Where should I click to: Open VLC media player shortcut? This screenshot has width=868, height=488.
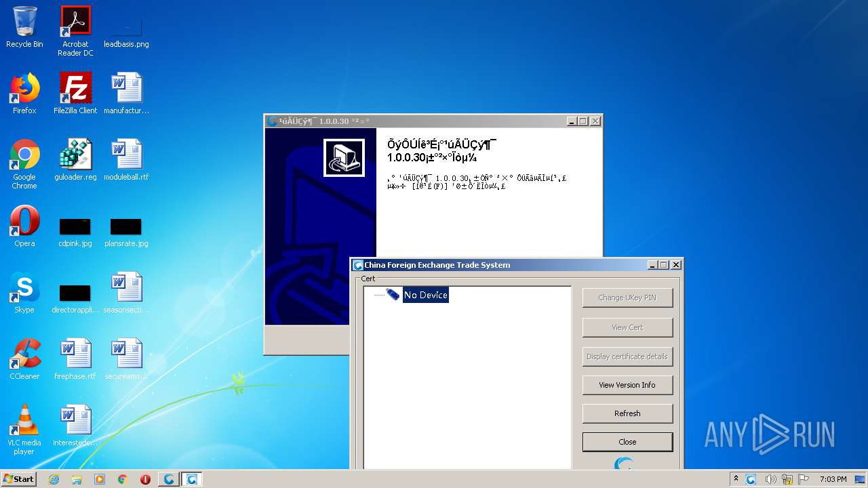coord(24,430)
